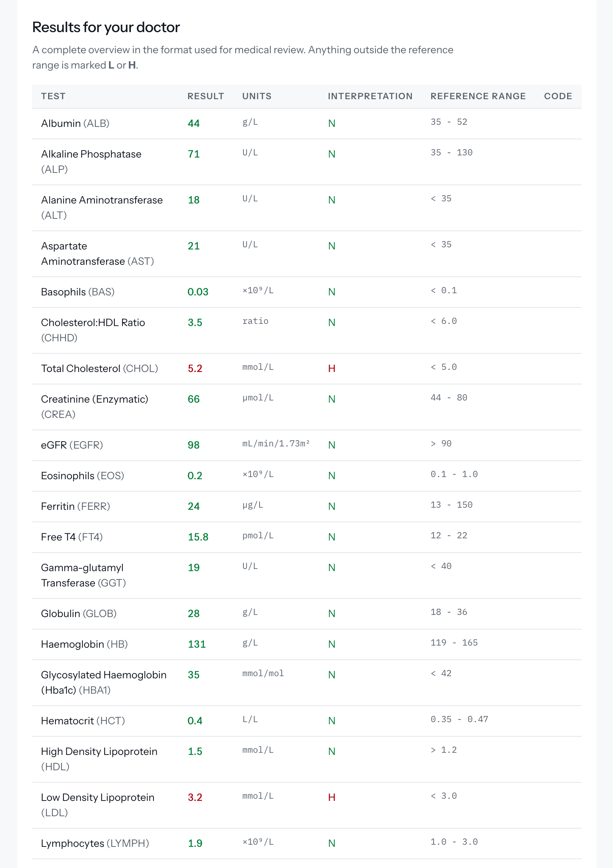Screen dimensions: 613x868
Task: Click the 'ratio' units cell
Action: coord(255,321)
